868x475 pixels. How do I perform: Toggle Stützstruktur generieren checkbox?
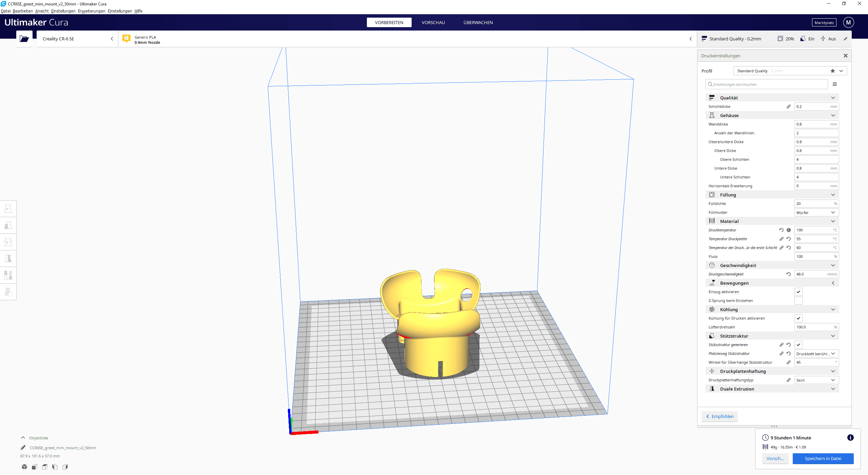click(x=798, y=345)
